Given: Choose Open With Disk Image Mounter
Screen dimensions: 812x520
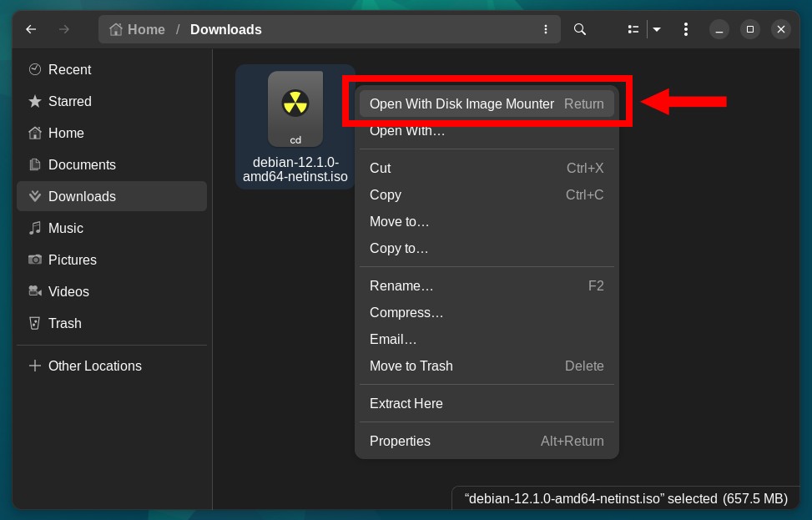Looking at the screenshot, I should click(x=487, y=103).
